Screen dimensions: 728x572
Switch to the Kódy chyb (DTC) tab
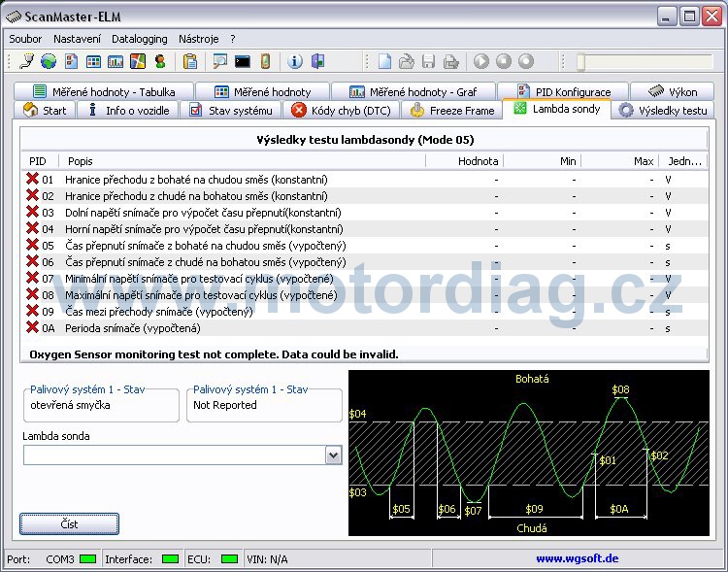[341, 111]
